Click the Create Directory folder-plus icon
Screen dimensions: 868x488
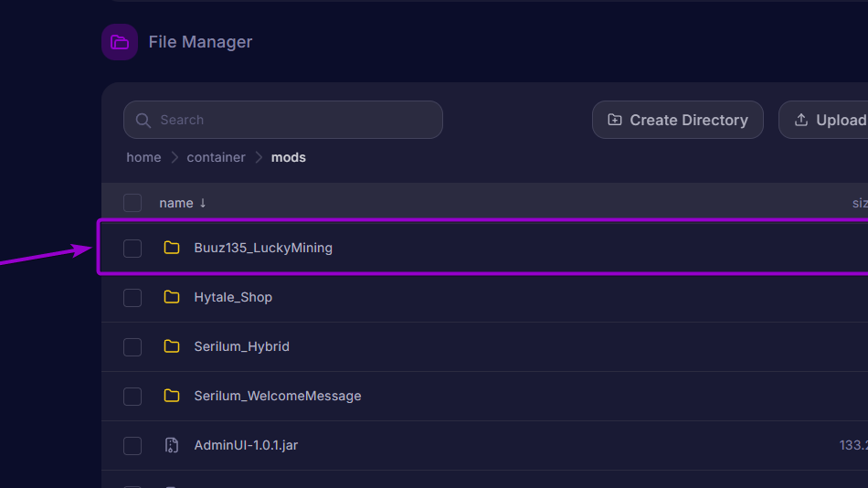pyautogui.click(x=615, y=120)
